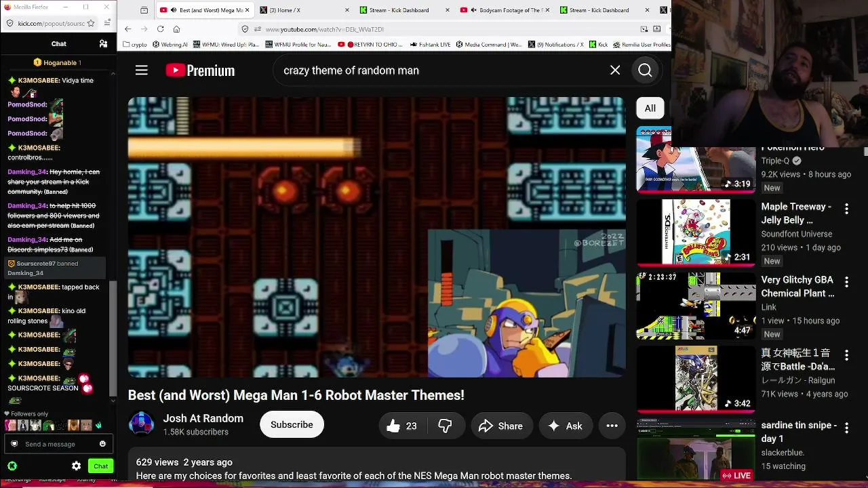Viewport: 868px width, 488px height.
Task: Open the (9) Notifications / X bookmark
Action: pos(556,45)
